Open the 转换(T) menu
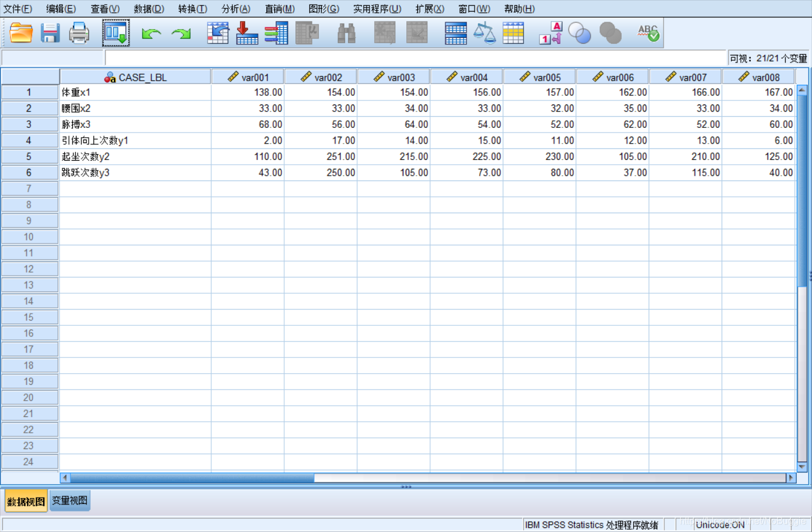 click(193, 9)
